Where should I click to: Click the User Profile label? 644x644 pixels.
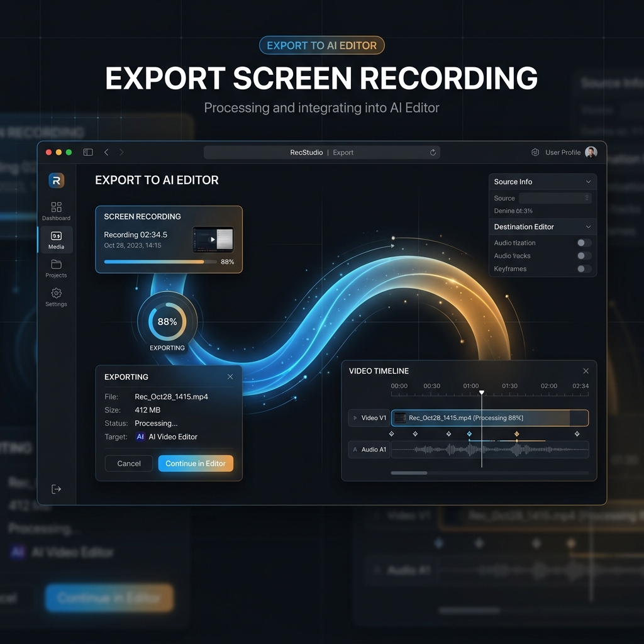pyautogui.click(x=563, y=152)
